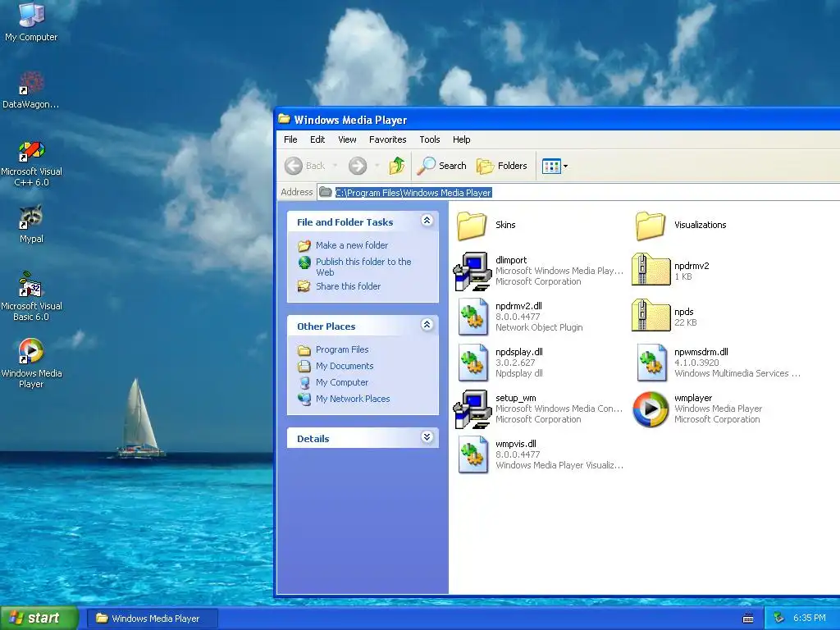Collapse the File and Folder Tasks panel
The width and height of the screenshot is (840, 630).
click(x=427, y=220)
